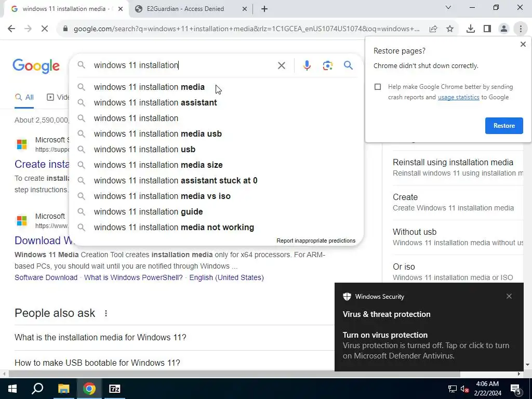Go back using the browser back arrow
The width and height of the screenshot is (532, 399).
pos(11,29)
